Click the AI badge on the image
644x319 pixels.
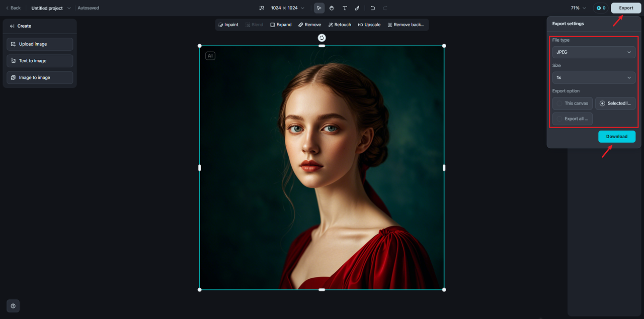click(210, 56)
